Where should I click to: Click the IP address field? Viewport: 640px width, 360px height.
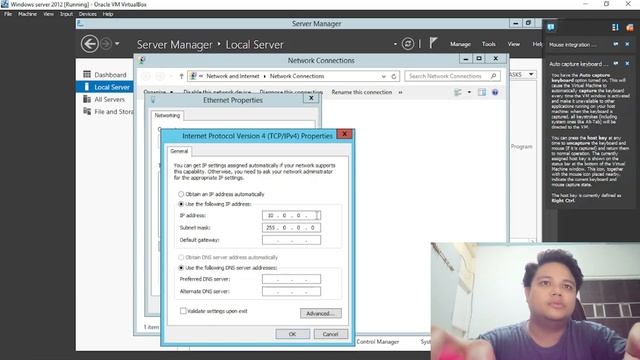coord(291,215)
